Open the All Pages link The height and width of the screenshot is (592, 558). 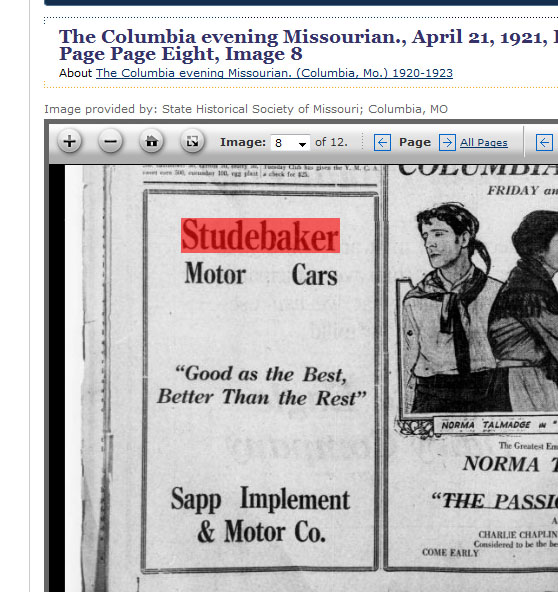pos(484,142)
